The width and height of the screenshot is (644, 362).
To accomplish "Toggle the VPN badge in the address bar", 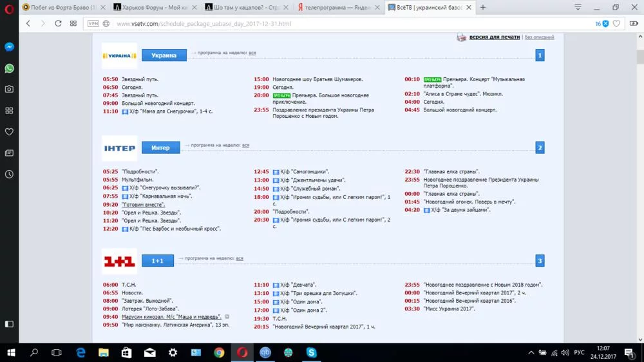I will 93,24.
